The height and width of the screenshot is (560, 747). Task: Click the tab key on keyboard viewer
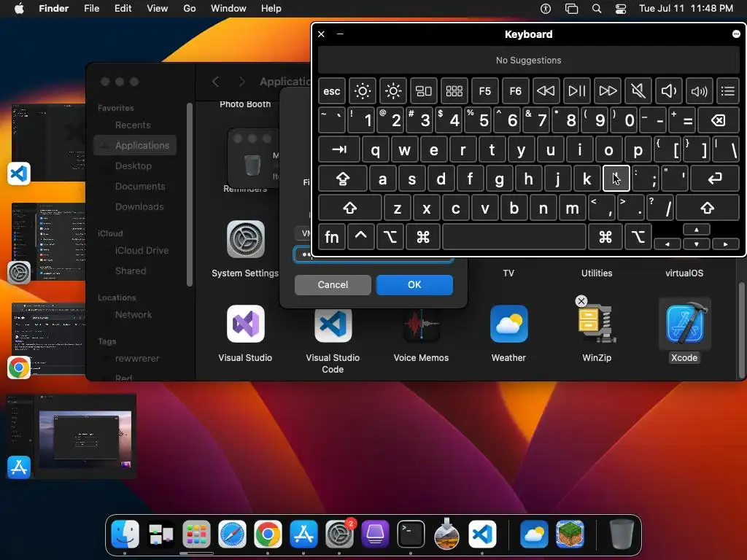pos(339,149)
